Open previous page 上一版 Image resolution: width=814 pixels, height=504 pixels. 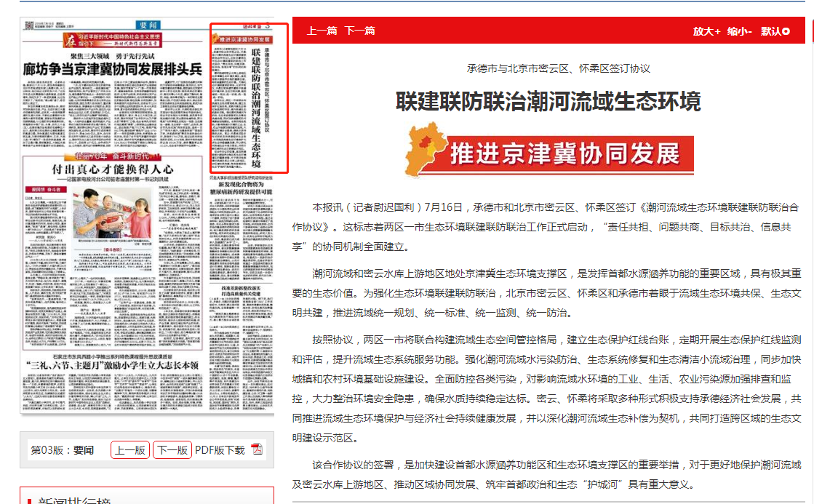click(130, 450)
